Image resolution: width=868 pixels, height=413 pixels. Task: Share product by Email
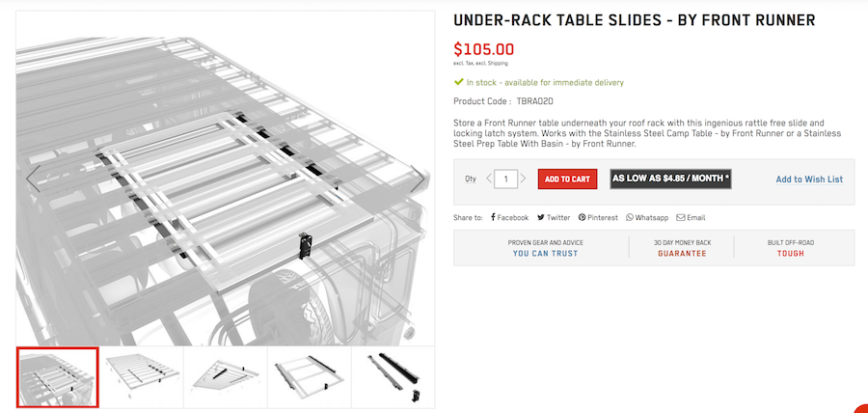[691, 218]
